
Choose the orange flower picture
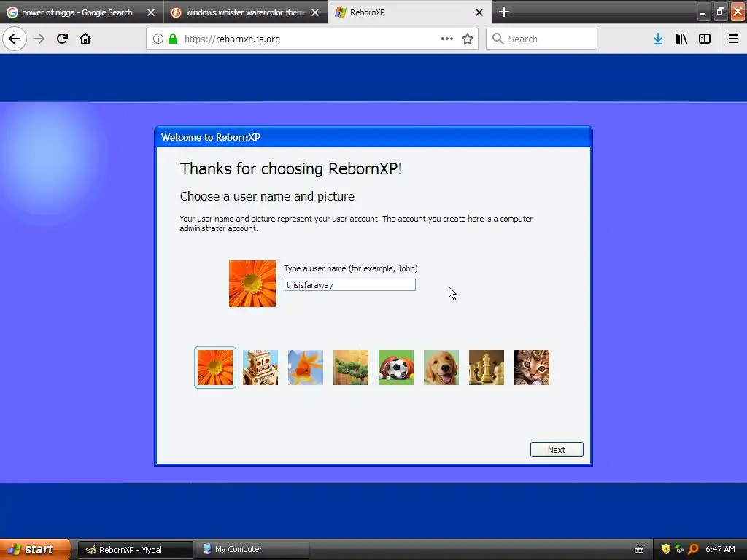[x=215, y=367]
